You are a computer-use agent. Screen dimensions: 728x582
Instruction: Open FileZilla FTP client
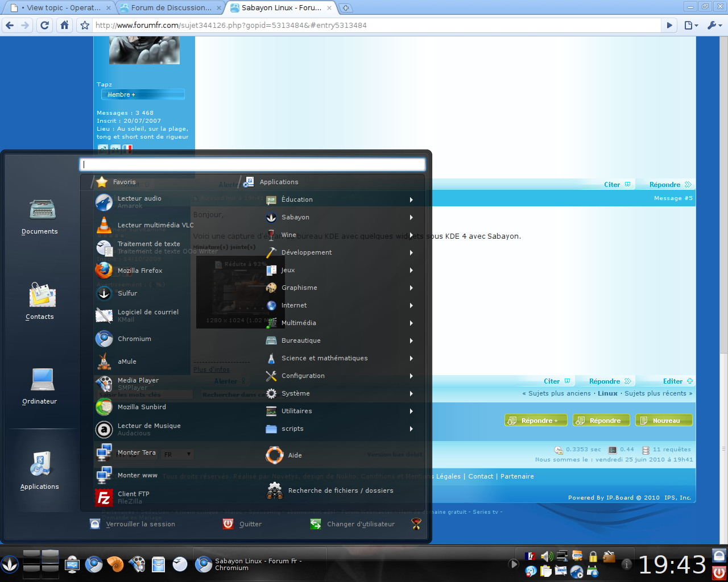133,497
